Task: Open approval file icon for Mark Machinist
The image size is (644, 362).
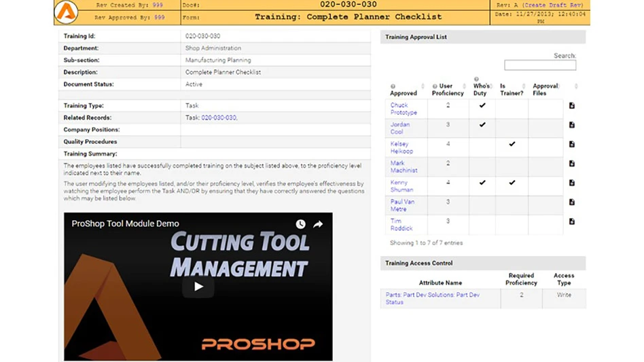Action: tap(572, 164)
